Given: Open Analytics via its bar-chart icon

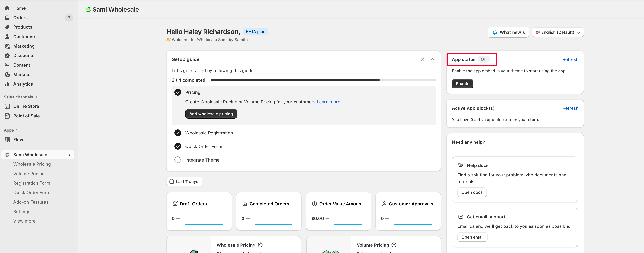Looking at the screenshot, I should pyautogui.click(x=7, y=84).
